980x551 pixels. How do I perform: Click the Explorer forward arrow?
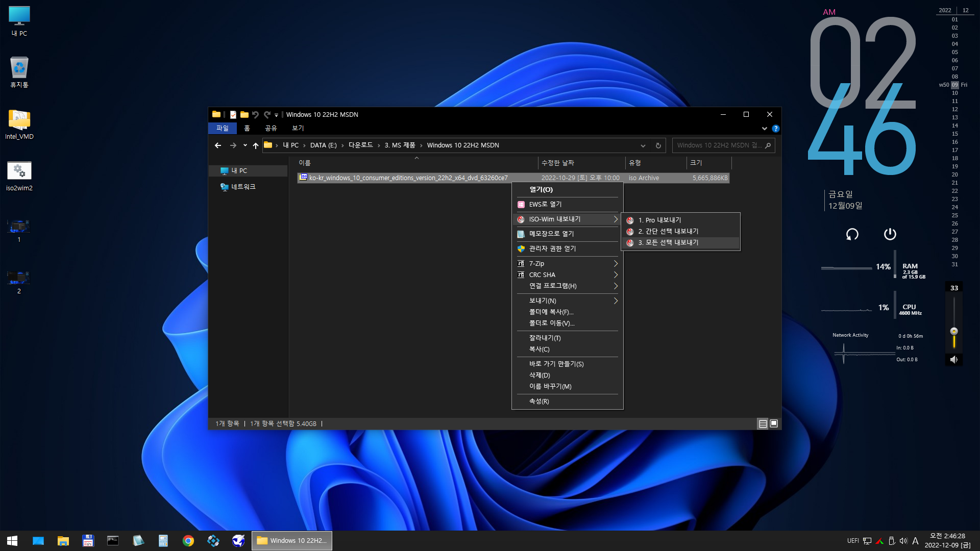[x=233, y=145]
